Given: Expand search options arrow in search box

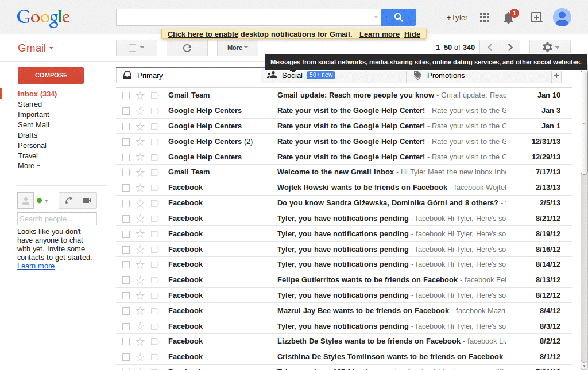Looking at the screenshot, I should pos(376,17).
